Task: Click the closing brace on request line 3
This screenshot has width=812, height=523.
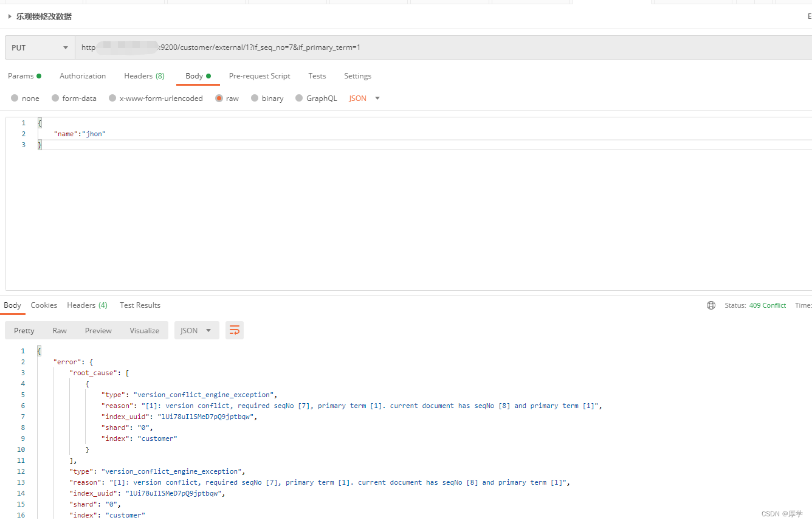Action: coord(40,145)
